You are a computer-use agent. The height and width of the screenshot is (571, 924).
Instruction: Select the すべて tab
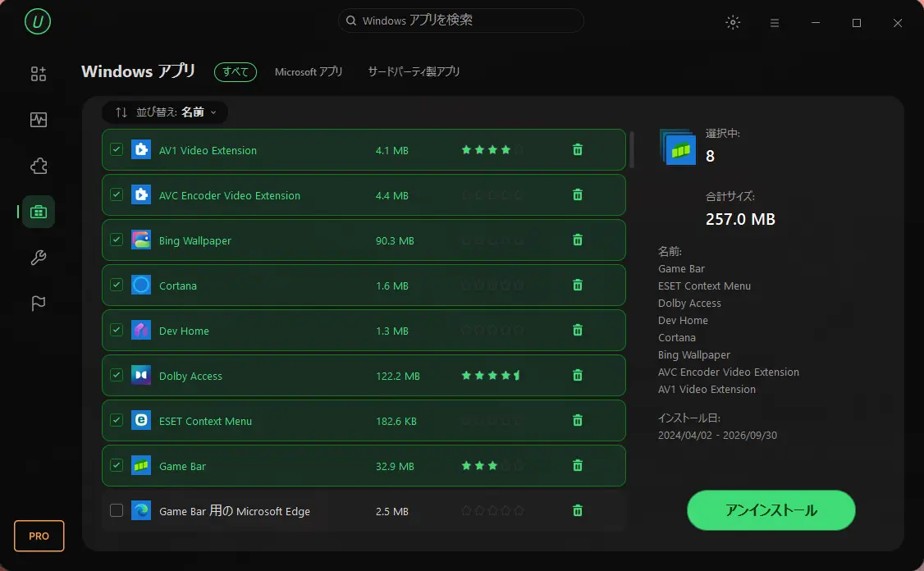click(236, 72)
